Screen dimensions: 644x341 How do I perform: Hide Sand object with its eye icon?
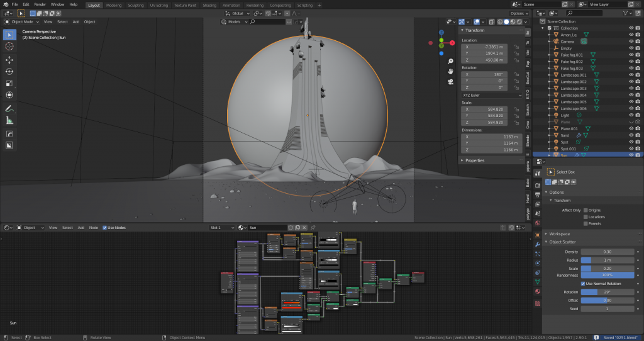(x=631, y=135)
